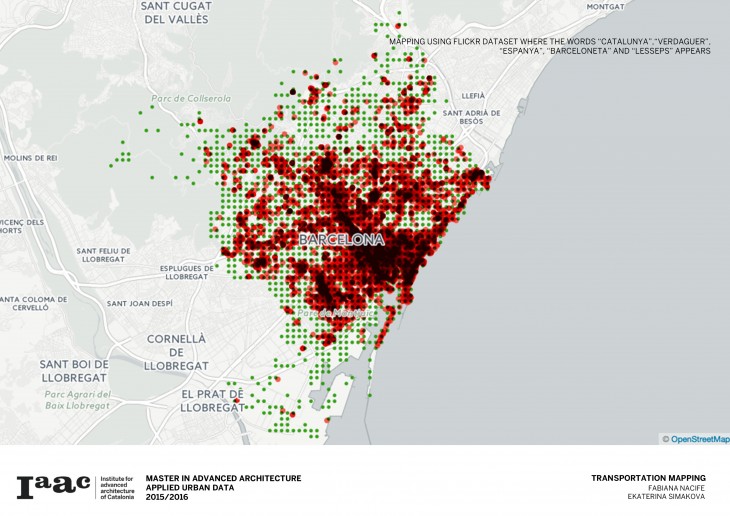Click the Esplugues de Llobregat label
730x516 pixels.
(187, 273)
